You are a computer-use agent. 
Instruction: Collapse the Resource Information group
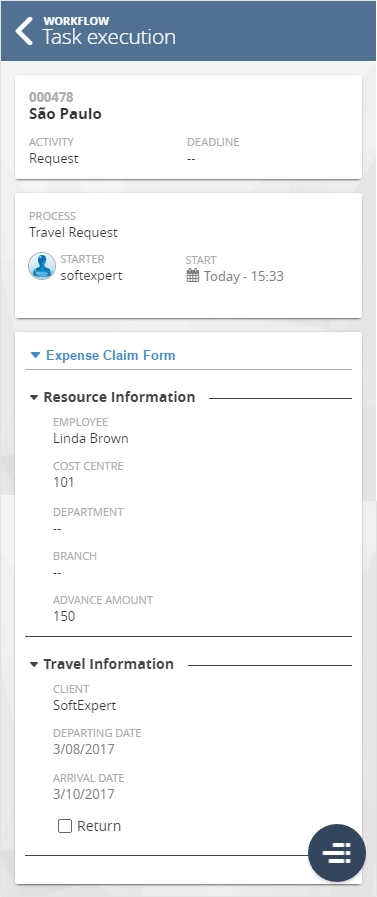(34, 397)
